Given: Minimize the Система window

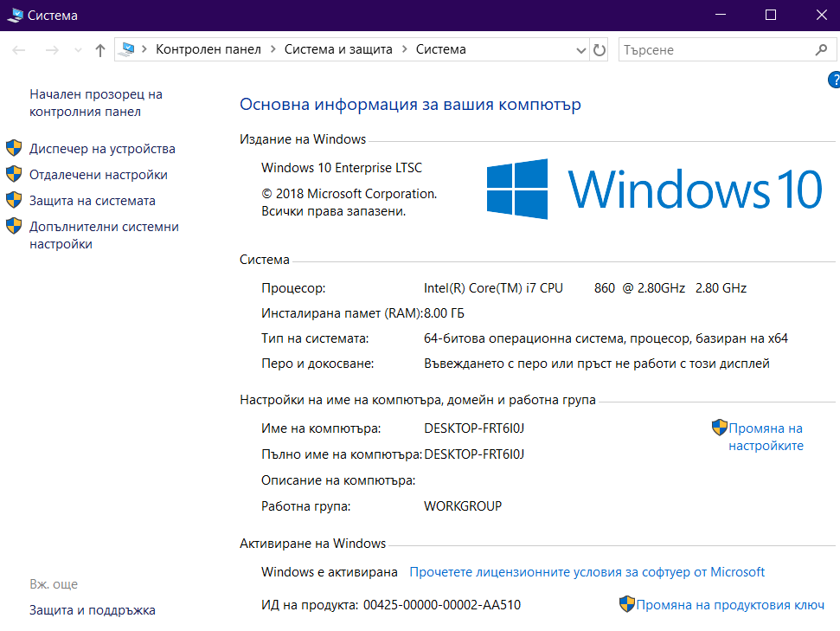Looking at the screenshot, I should [721, 15].
